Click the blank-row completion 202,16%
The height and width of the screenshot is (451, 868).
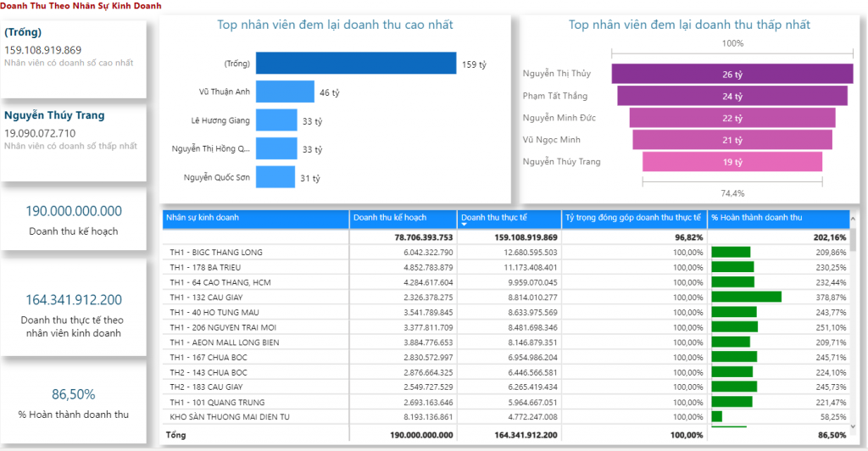click(x=829, y=237)
